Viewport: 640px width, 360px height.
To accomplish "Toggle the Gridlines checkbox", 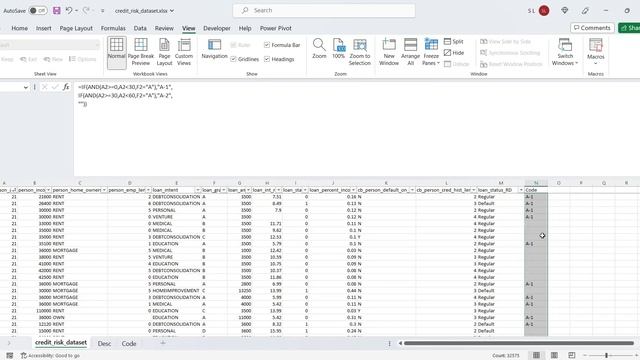I will point(233,59).
